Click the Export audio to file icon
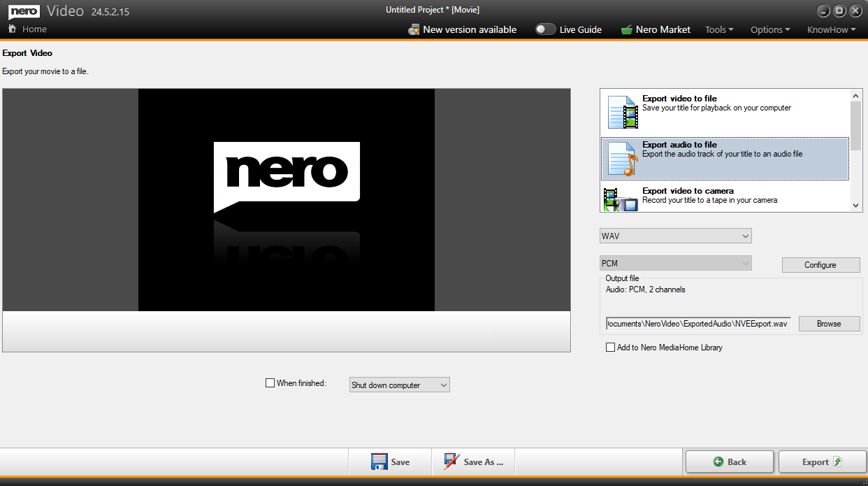The width and height of the screenshot is (868, 486). coord(622,158)
